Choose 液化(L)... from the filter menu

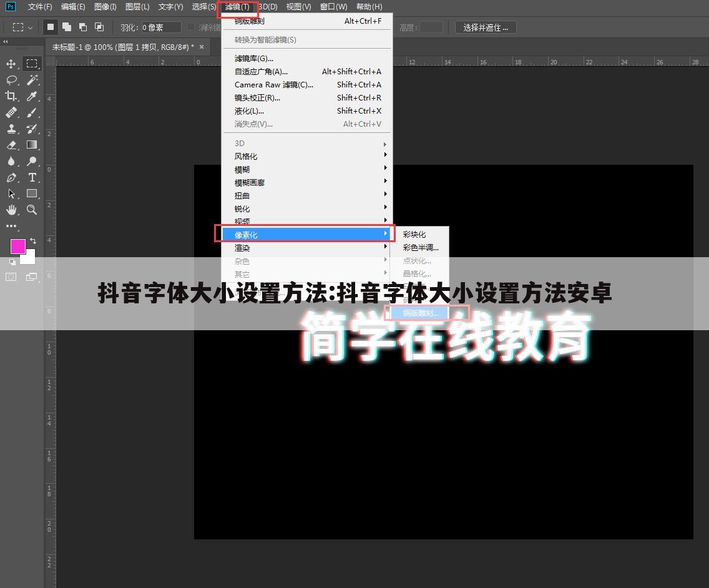[307, 111]
